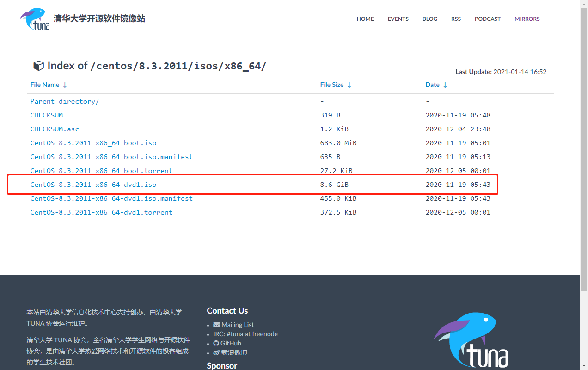Click the envelope icon next to Mailing List
This screenshot has height=370, width=588.
click(216, 325)
